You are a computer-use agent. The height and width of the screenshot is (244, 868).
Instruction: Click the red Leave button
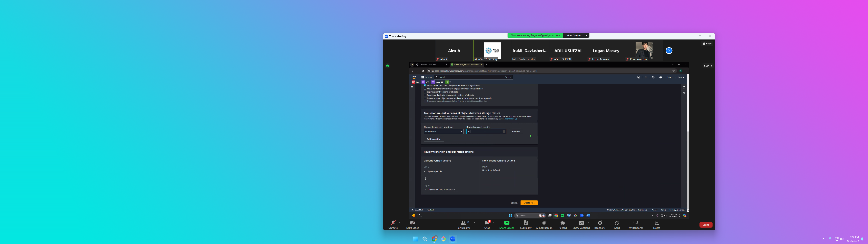click(x=706, y=225)
